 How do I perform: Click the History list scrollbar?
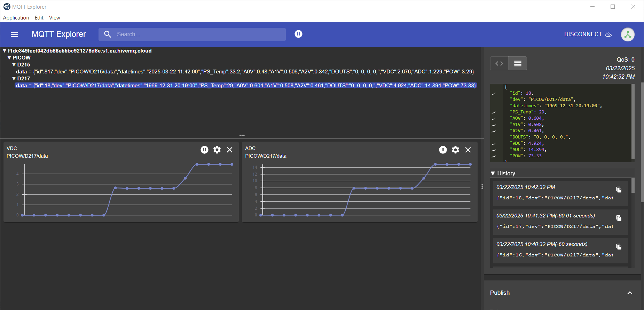(633, 185)
